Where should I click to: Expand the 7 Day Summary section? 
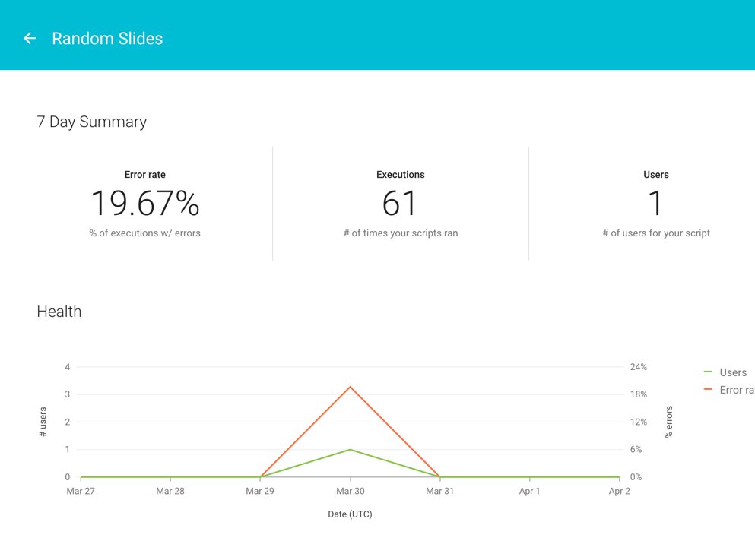(x=91, y=122)
